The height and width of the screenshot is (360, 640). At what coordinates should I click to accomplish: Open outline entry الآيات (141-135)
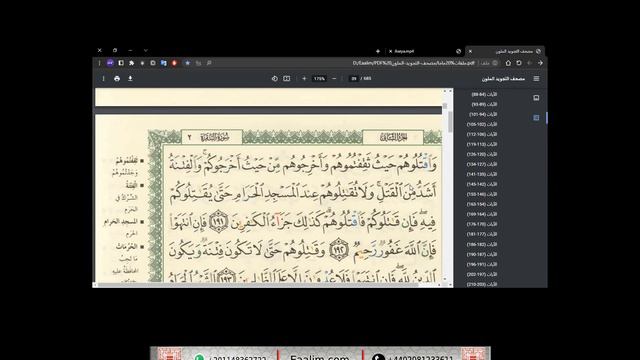[482, 174]
